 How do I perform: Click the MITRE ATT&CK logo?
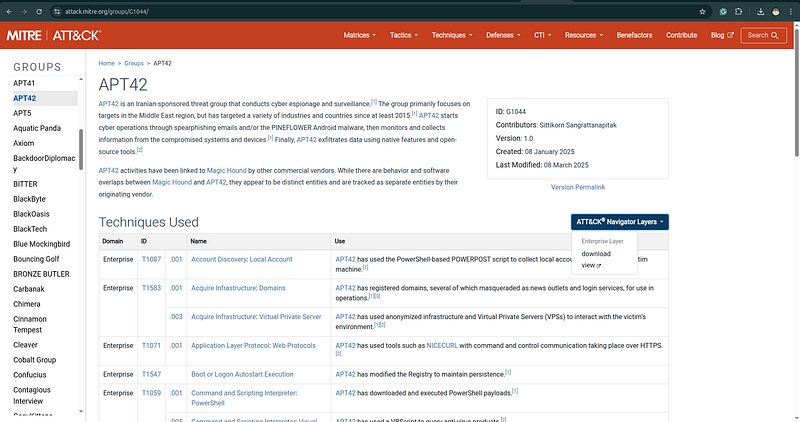[x=54, y=35]
